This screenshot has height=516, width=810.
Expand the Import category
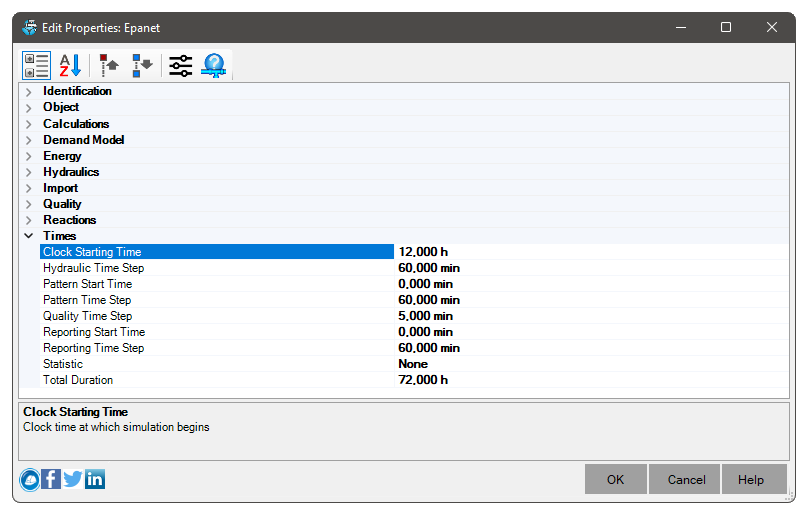tap(29, 189)
